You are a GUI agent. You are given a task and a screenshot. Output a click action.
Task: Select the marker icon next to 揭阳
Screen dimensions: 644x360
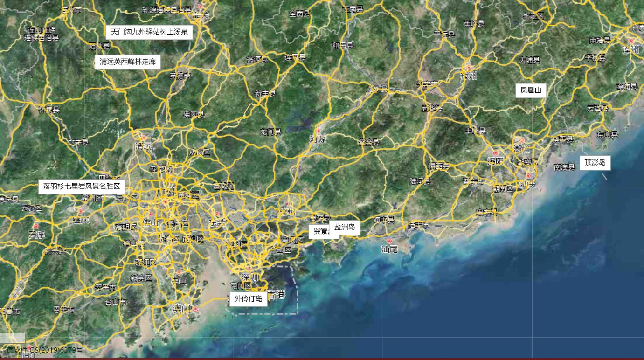496,153
